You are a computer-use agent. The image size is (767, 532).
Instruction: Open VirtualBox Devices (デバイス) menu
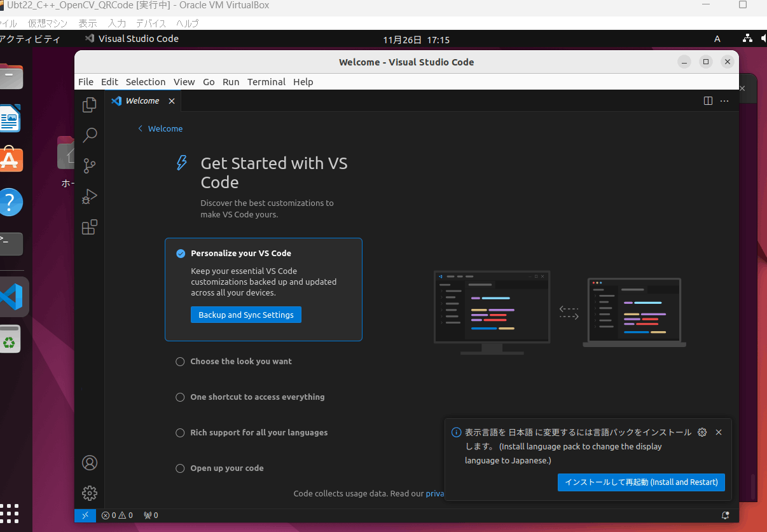pyautogui.click(x=151, y=24)
